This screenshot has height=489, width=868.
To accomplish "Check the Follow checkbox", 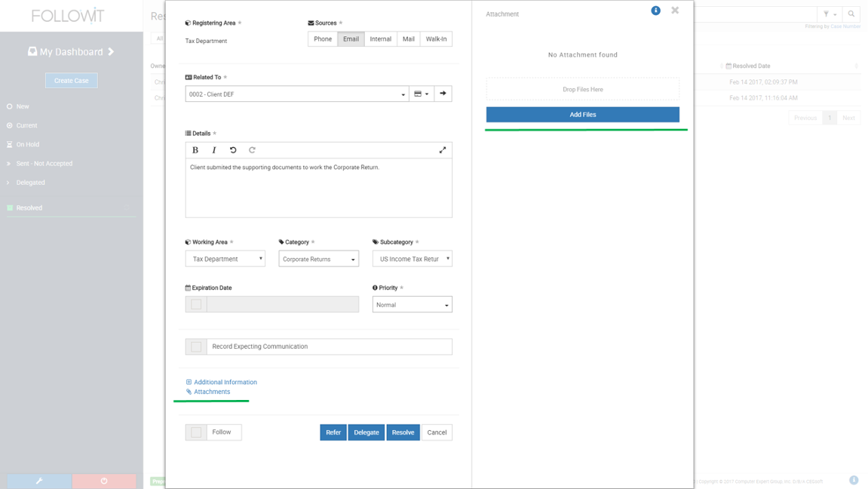I will coord(196,432).
